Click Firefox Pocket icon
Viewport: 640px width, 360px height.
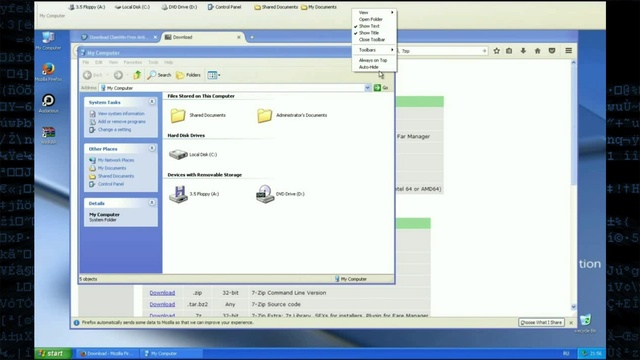pos(552,51)
